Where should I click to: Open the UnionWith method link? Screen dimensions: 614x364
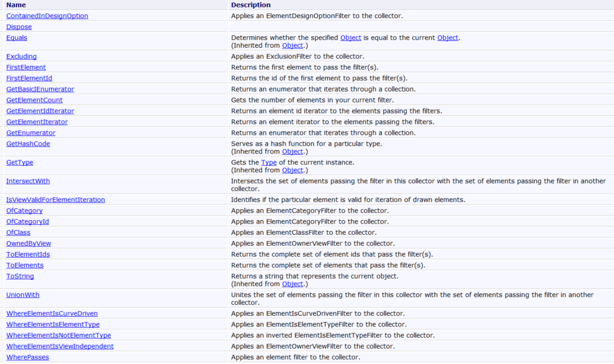pos(23,295)
